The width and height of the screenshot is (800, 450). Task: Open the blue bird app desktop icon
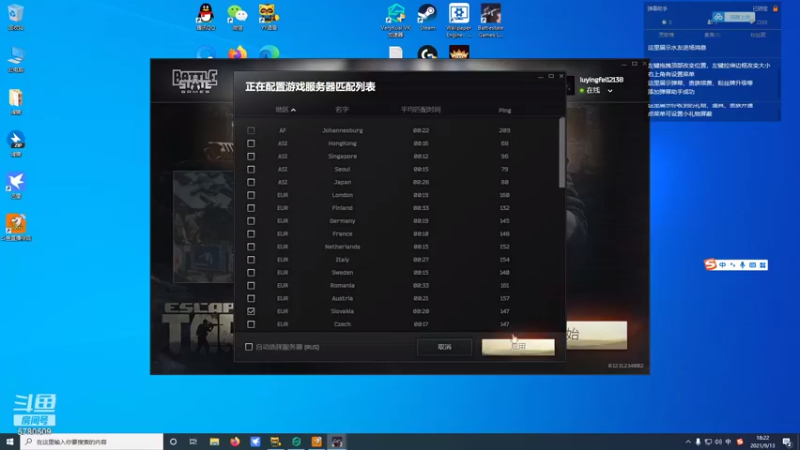(x=16, y=186)
